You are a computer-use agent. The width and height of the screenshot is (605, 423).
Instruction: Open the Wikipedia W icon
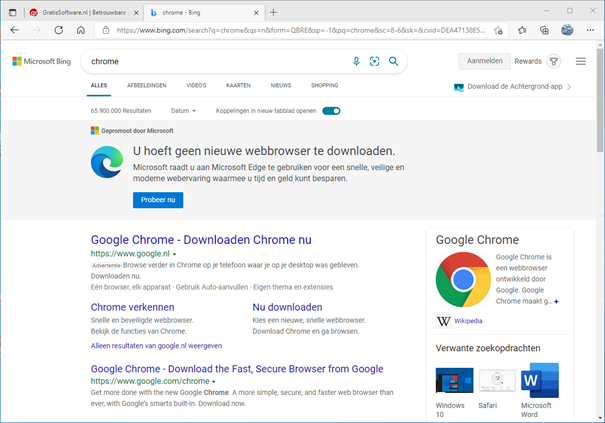443,321
